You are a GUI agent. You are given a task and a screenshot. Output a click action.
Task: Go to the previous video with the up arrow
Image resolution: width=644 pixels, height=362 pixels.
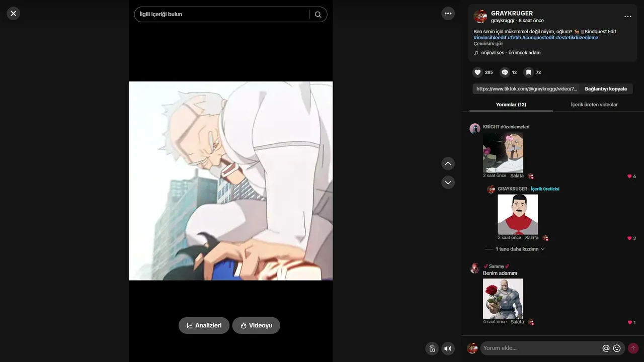tap(448, 164)
